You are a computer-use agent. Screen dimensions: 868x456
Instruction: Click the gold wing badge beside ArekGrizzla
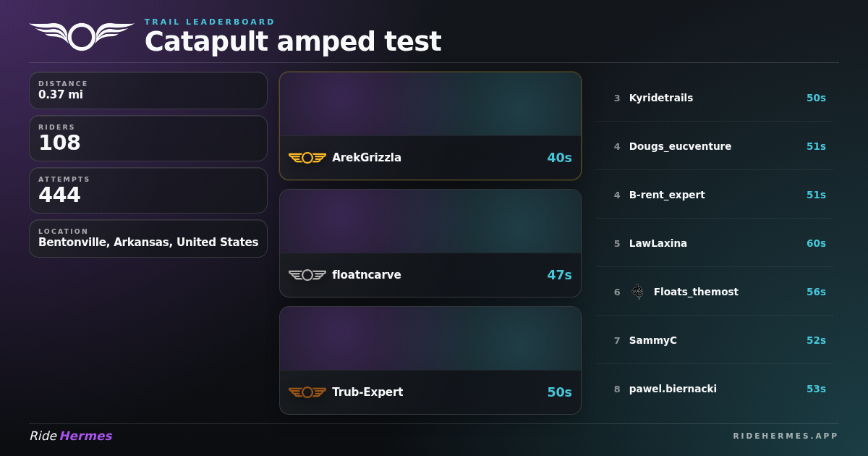coord(307,158)
